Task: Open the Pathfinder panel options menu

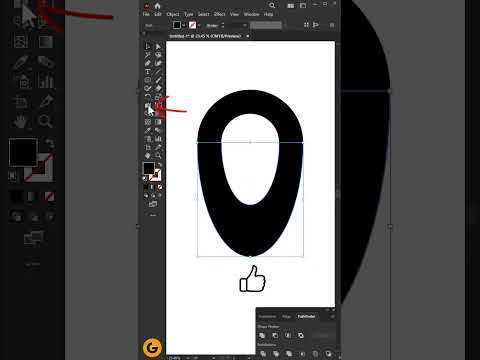Action: 332,316
